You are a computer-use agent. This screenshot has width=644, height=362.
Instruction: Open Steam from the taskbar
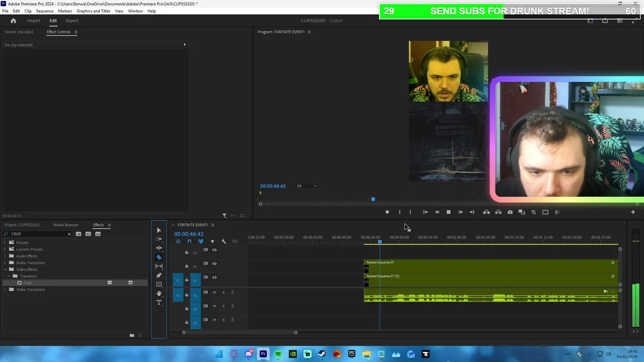[x=322, y=354]
